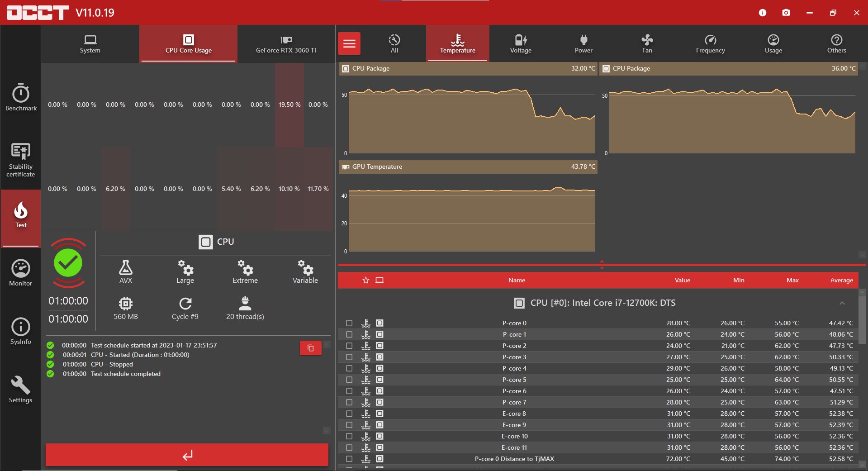Click the red return arrow button
Viewport: 868px width, 471px height.
[x=187, y=455]
